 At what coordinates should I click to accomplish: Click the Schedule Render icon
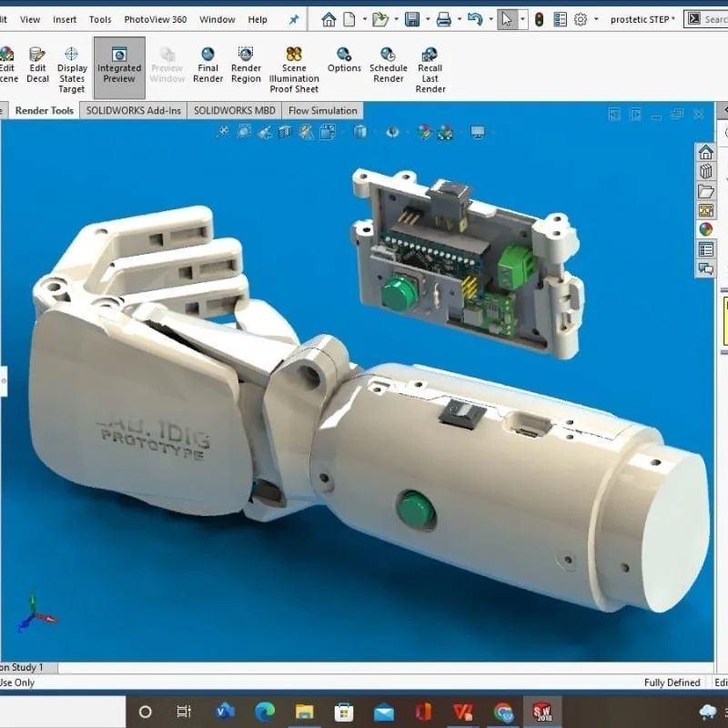(x=389, y=66)
